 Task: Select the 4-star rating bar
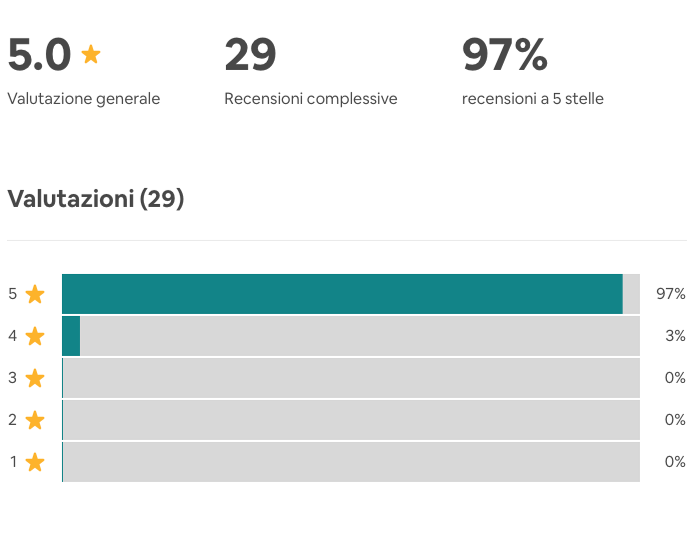(351, 336)
